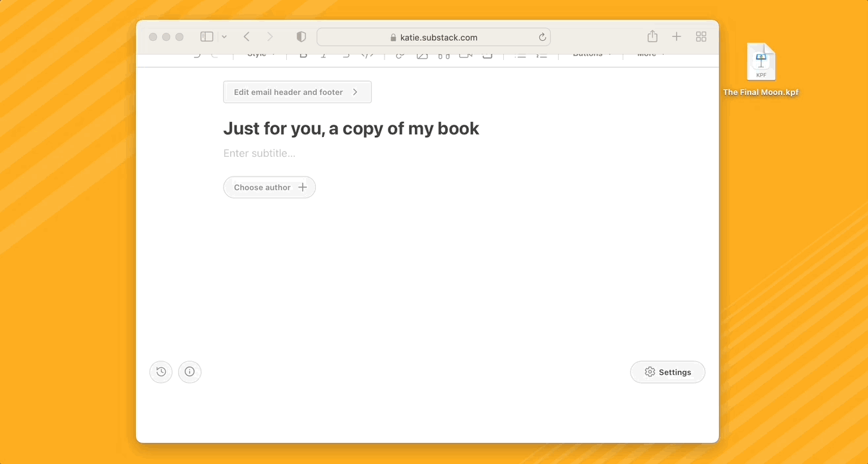Image resolution: width=868 pixels, height=464 pixels.
Task: Click the Enter subtitle field
Action: (259, 153)
